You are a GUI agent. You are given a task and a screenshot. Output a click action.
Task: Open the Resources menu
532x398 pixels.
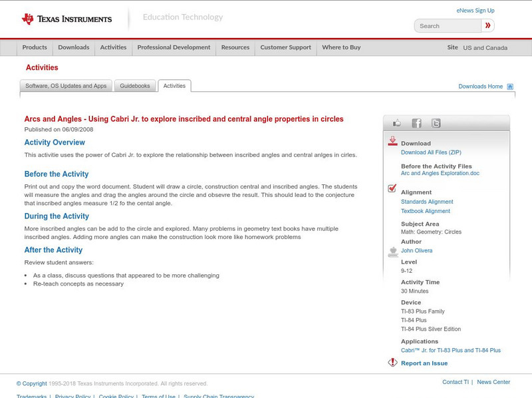pyautogui.click(x=235, y=47)
